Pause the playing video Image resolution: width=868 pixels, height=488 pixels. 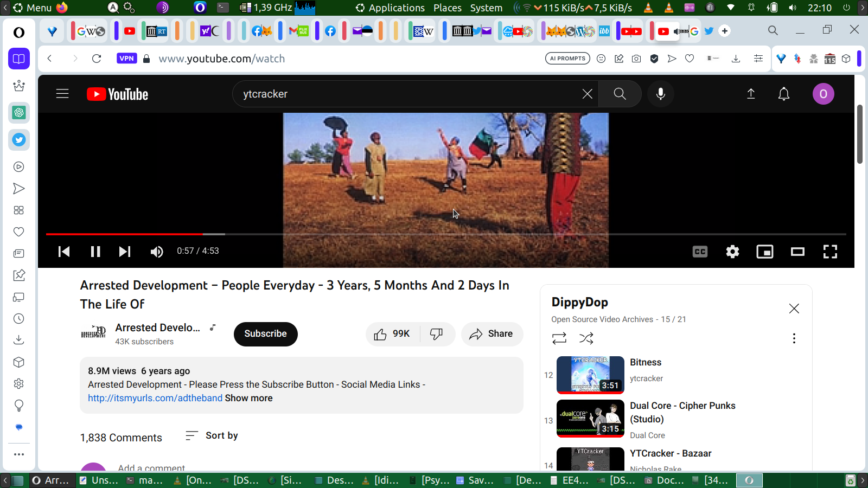pos(95,251)
